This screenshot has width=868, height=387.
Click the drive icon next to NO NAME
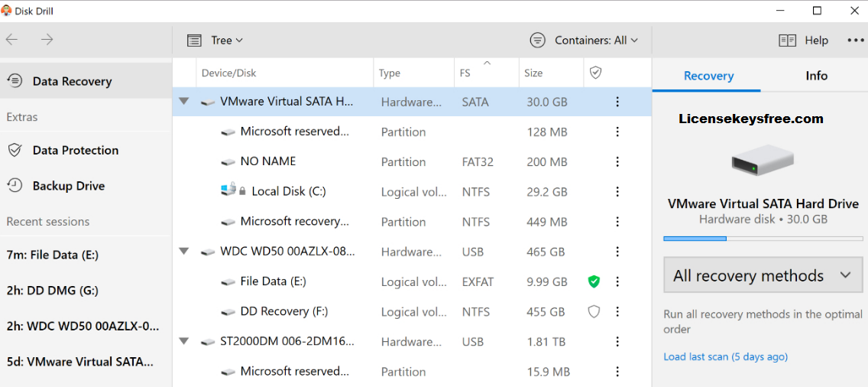(x=228, y=163)
